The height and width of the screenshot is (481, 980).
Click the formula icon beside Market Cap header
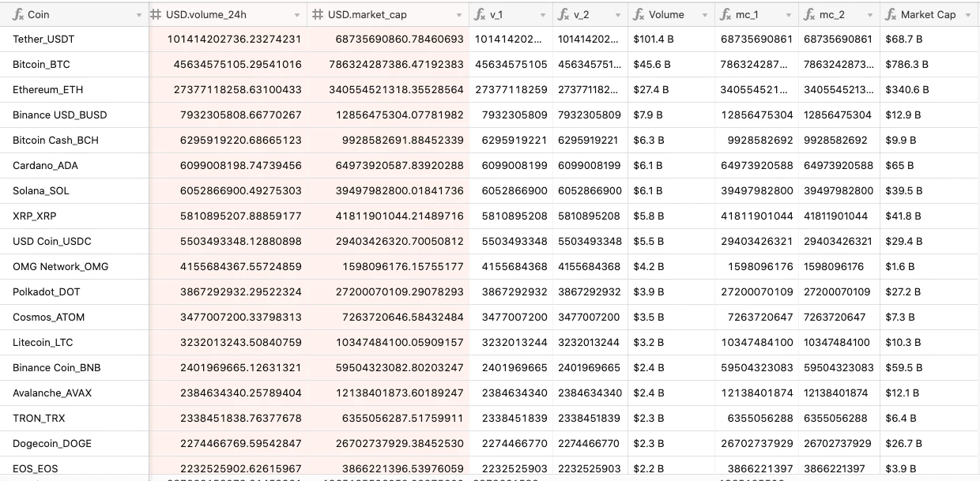[x=891, y=14]
